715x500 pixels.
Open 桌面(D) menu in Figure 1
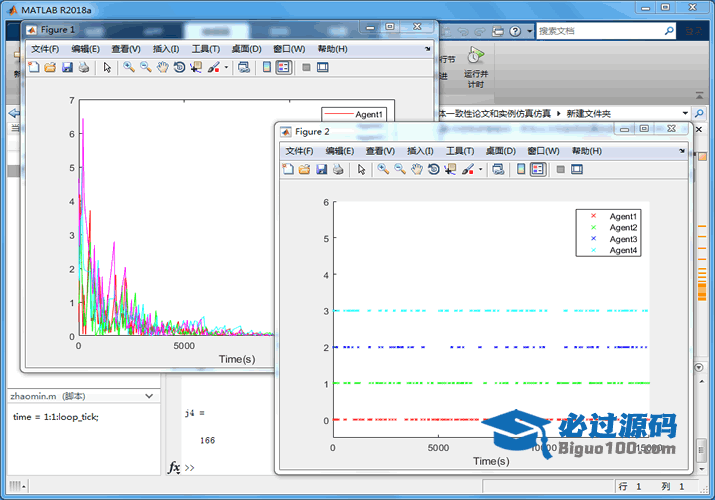click(x=246, y=49)
